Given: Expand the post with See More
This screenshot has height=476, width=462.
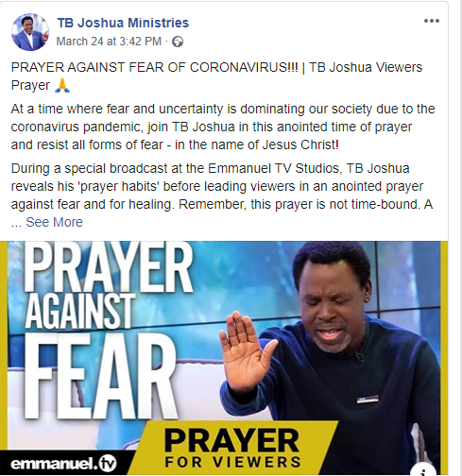Looking at the screenshot, I should click(54, 222).
